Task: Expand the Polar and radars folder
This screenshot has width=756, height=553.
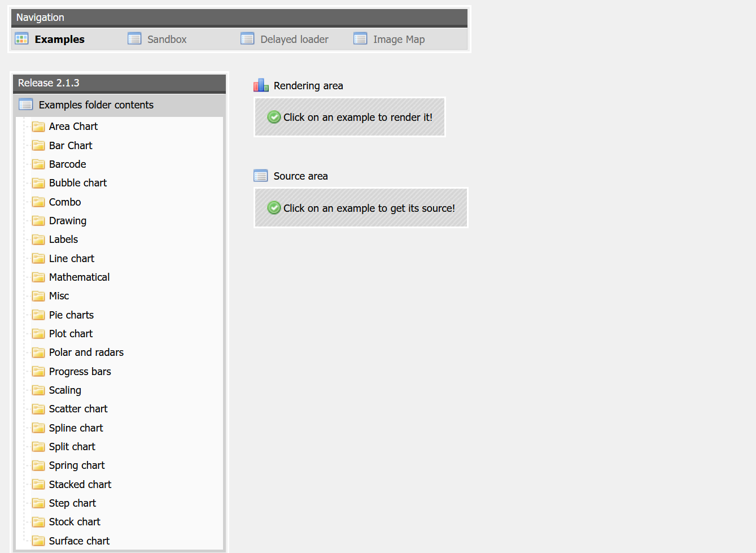Action: tap(86, 352)
